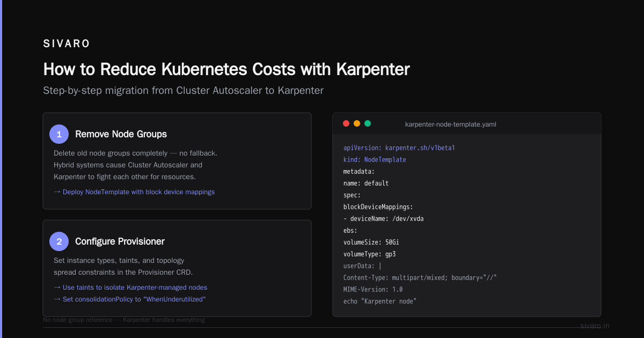Open the Set consolidationPolicy to WhenUnderutilized link

[130, 299]
